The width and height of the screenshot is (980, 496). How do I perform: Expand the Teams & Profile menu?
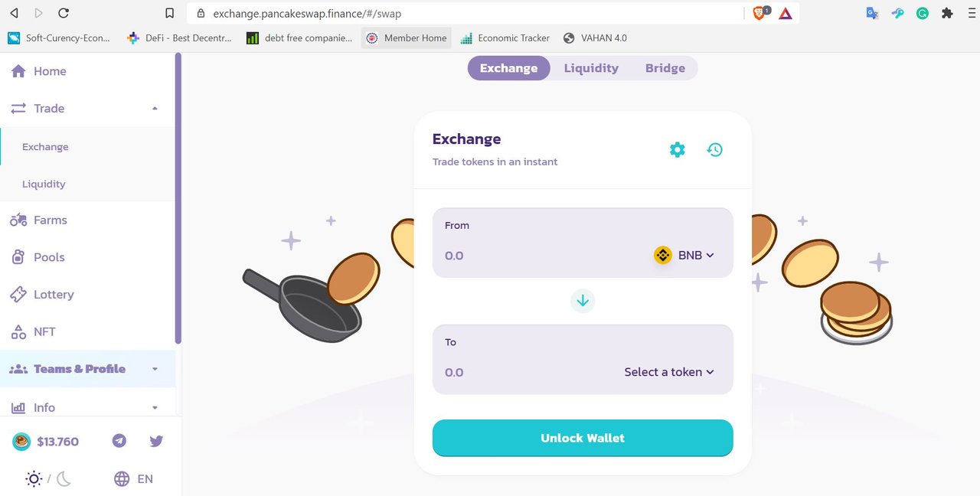coord(87,369)
